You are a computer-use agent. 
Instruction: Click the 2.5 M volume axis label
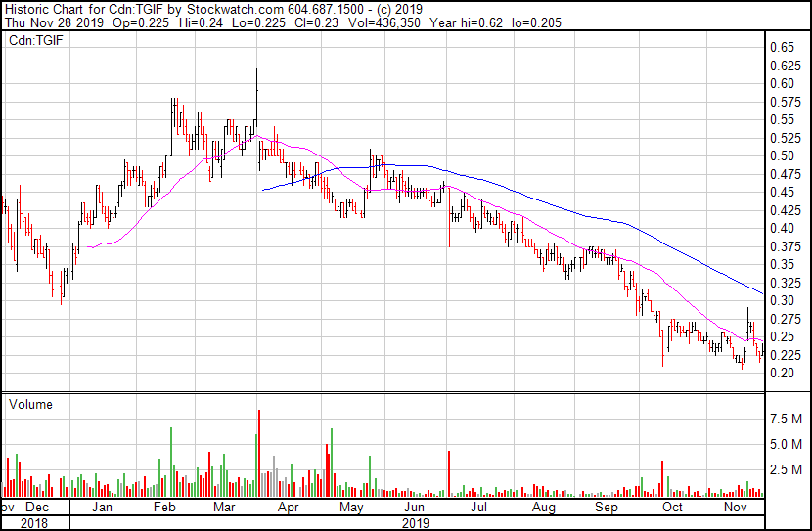pyautogui.click(x=787, y=469)
